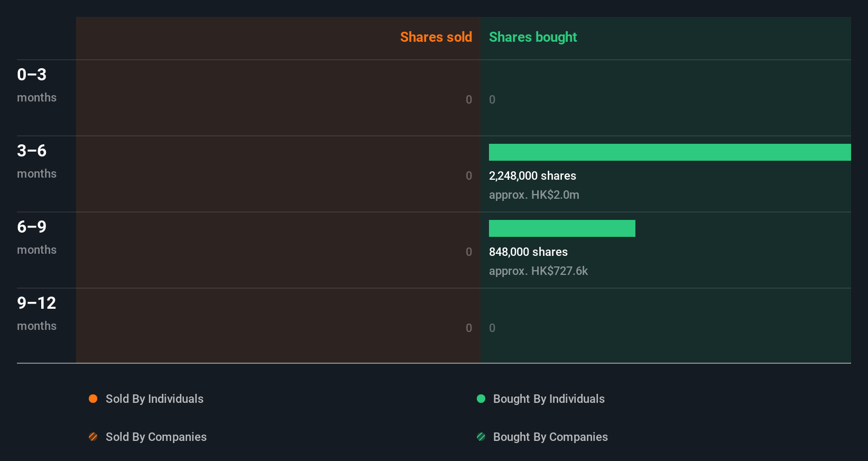Select the 3–6 months row label
The width and height of the screenshot is (868, 461).
(x=36, y=161)
